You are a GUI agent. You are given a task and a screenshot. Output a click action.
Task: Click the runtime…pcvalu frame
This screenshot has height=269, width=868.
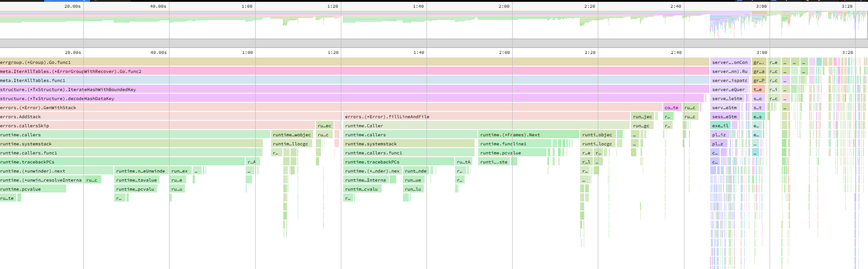pos(136,189)
